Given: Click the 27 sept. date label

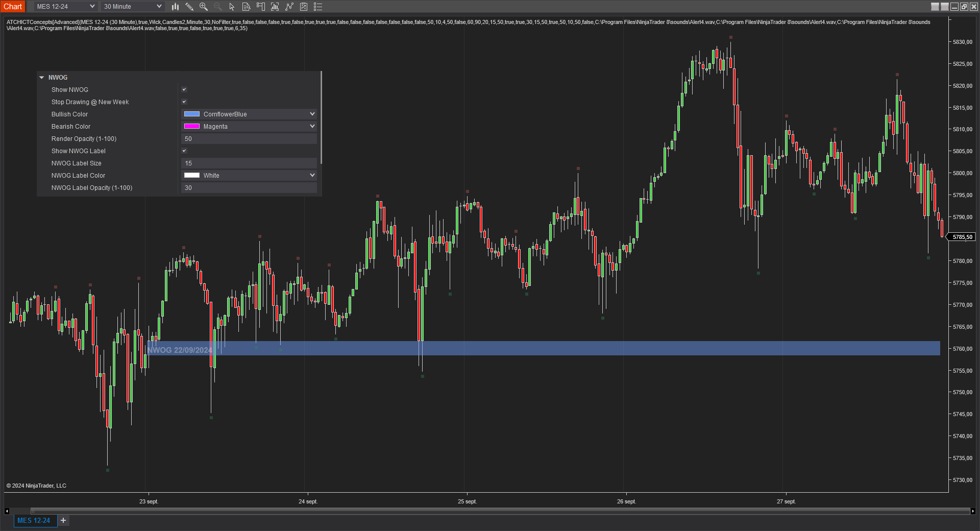Looking at the screenshot, I should click(786, 501).
